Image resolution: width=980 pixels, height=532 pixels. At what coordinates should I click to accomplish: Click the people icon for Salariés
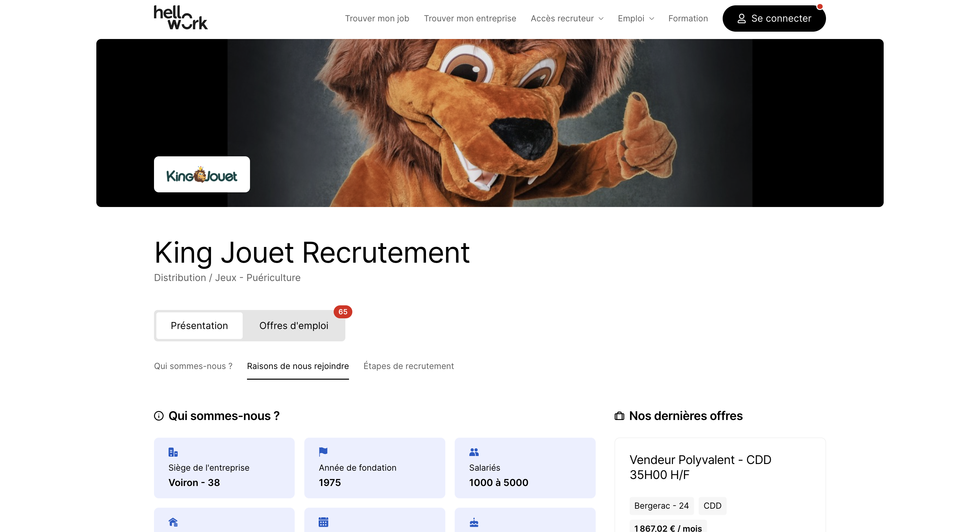(x=474, y=452)
